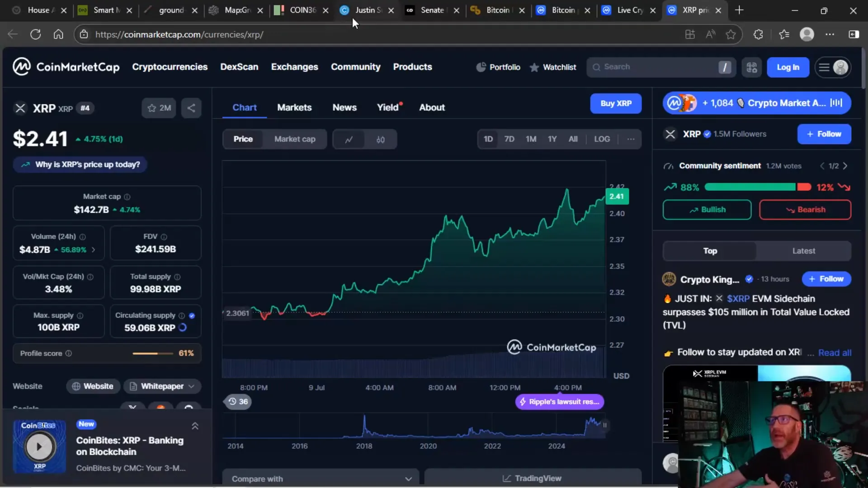Select Latest posts tab
868x488 pixels.
tap(803, 251)
